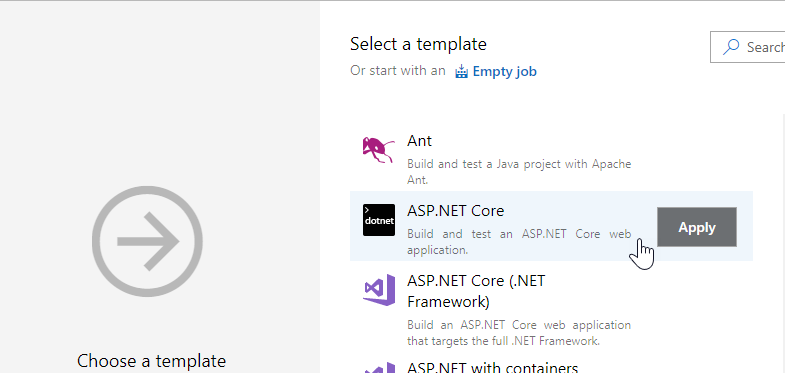The image size is (785, 373).
Task: Click the 'Select a template' heading
Action: pos(418,44)
